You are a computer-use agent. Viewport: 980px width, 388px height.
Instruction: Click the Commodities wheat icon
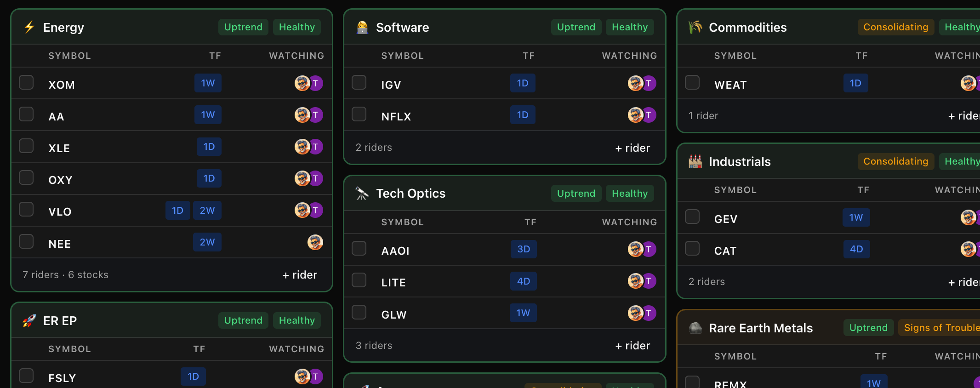695,27
